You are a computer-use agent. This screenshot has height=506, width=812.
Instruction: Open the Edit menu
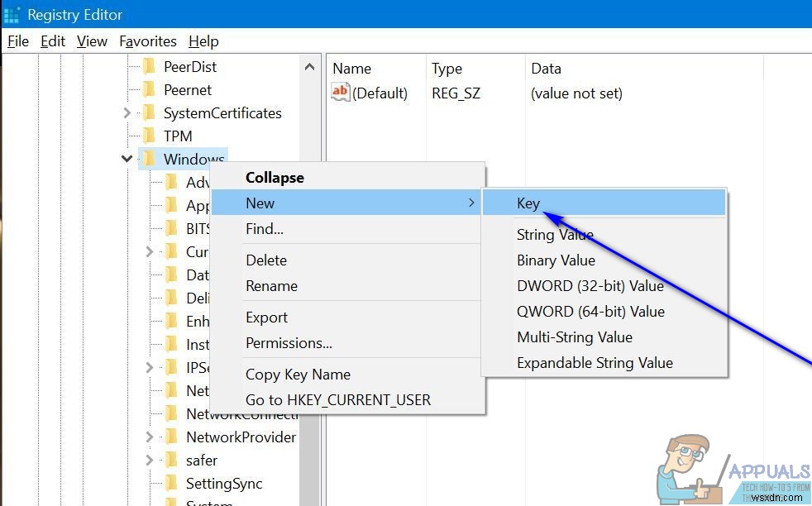tap(52, 41)
